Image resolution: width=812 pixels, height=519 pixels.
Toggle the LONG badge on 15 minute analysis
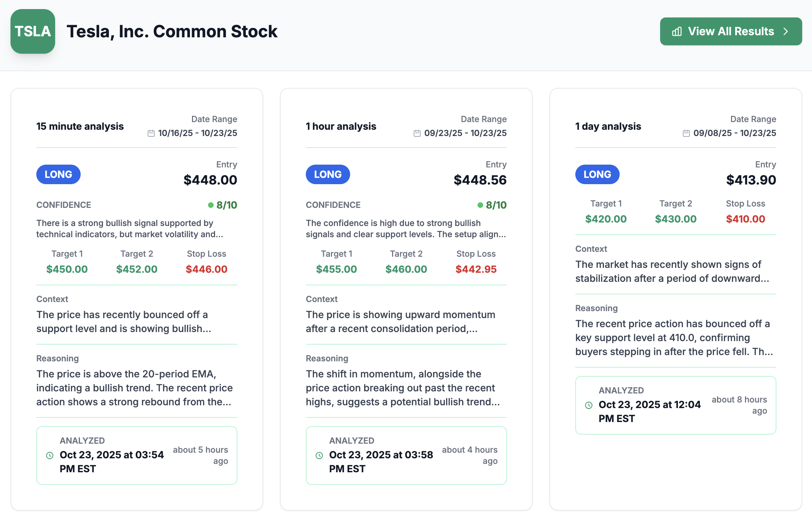click(x=58, y=174)
